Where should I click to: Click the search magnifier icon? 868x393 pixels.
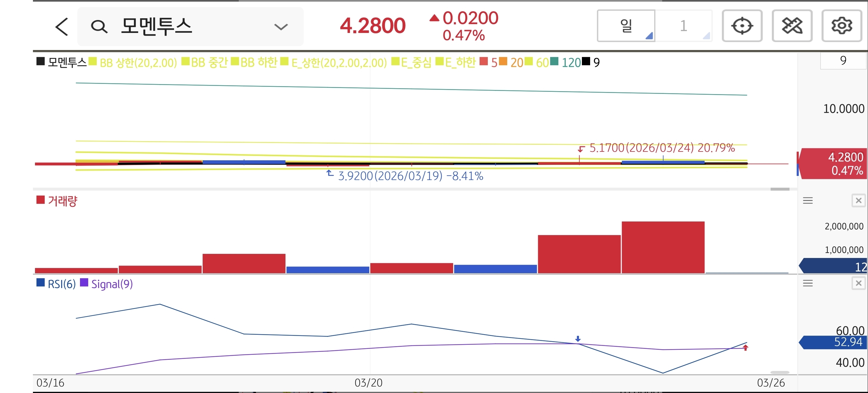(x=99, y=27)
